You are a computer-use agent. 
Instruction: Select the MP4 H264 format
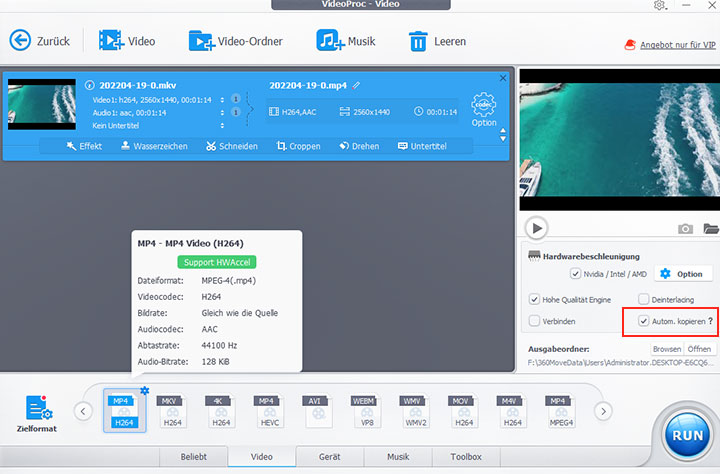[124, 411]
